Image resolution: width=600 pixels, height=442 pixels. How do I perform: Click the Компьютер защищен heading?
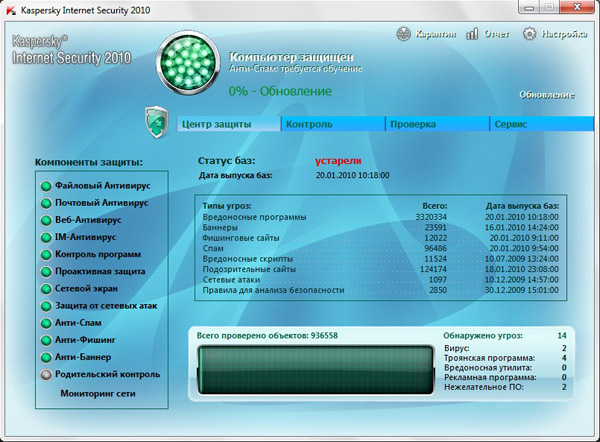coord(291,57)
